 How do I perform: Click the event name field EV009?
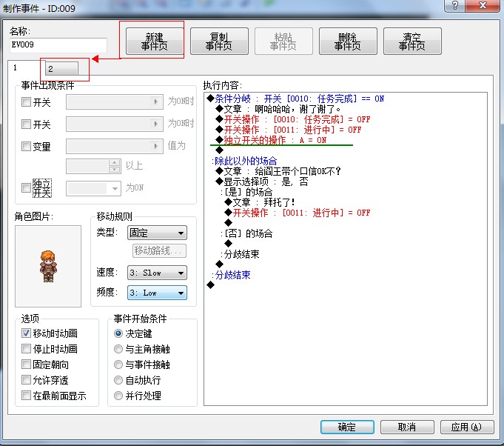[x=58, y=44]
